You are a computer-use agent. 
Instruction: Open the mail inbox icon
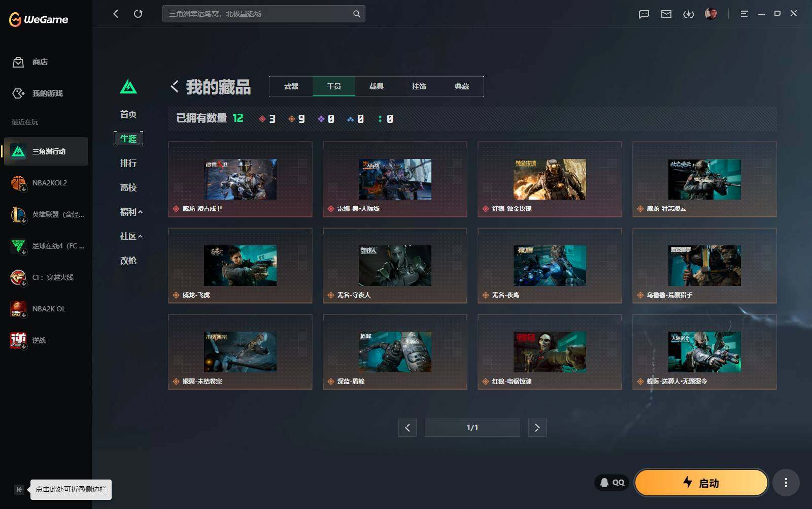coord(666,14)
